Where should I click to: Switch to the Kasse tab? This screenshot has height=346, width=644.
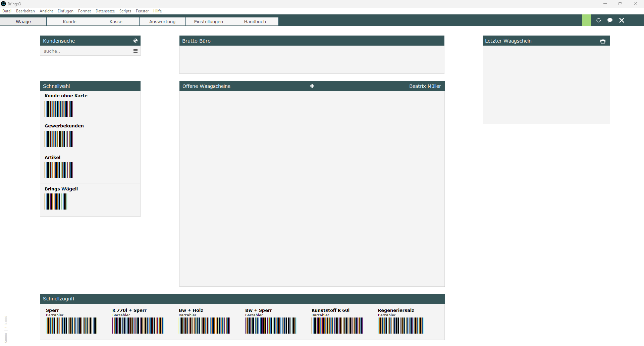[x=116, y=22]
